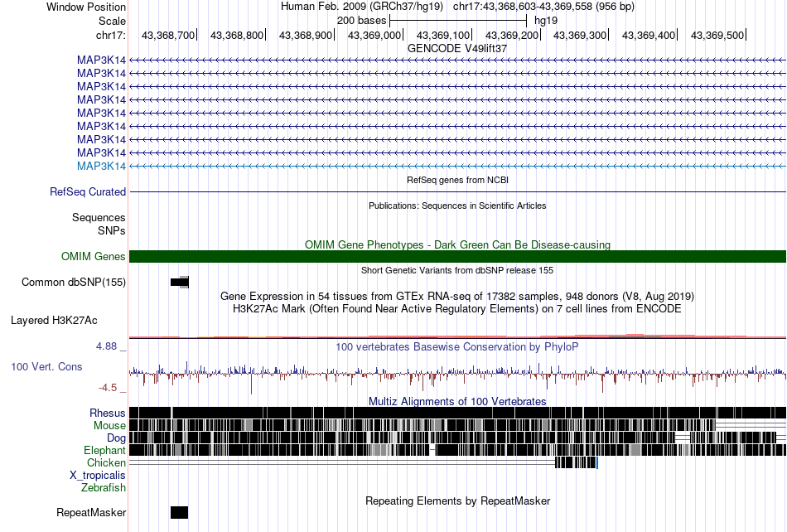Click the light-blue MAP3K14 transcript label
Screen dimensions: 787x532
point(101,166)
